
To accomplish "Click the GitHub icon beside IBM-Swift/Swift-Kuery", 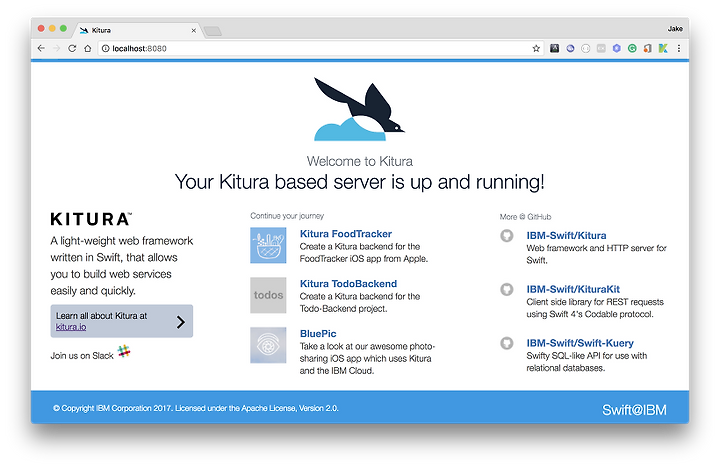I will tap(506, 343).
